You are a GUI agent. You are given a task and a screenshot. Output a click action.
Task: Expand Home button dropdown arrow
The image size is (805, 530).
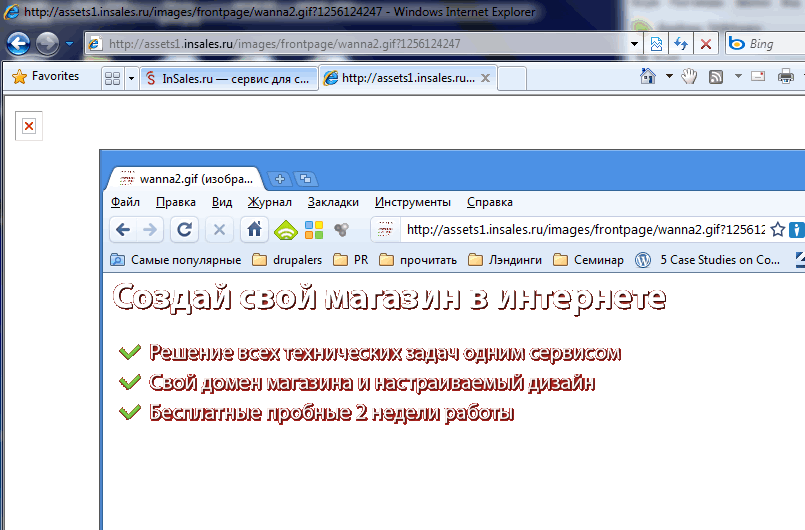click(669, 76)
